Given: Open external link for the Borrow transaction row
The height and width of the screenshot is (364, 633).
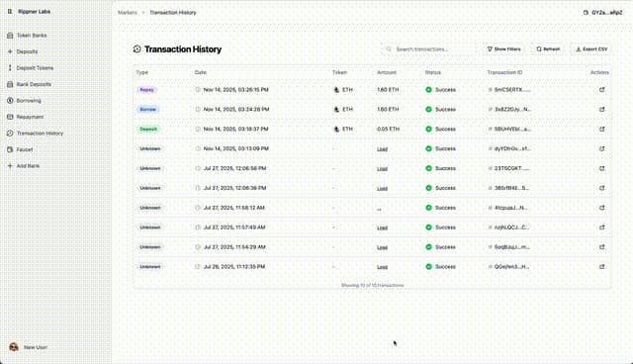Looking at the screenshot, I should tap(601, 110).
